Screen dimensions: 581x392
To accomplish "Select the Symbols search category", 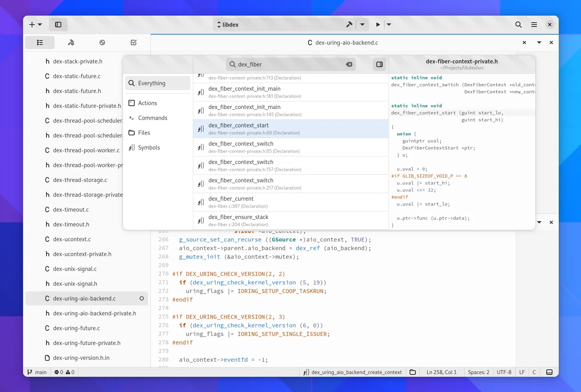I will pos(149,147).
